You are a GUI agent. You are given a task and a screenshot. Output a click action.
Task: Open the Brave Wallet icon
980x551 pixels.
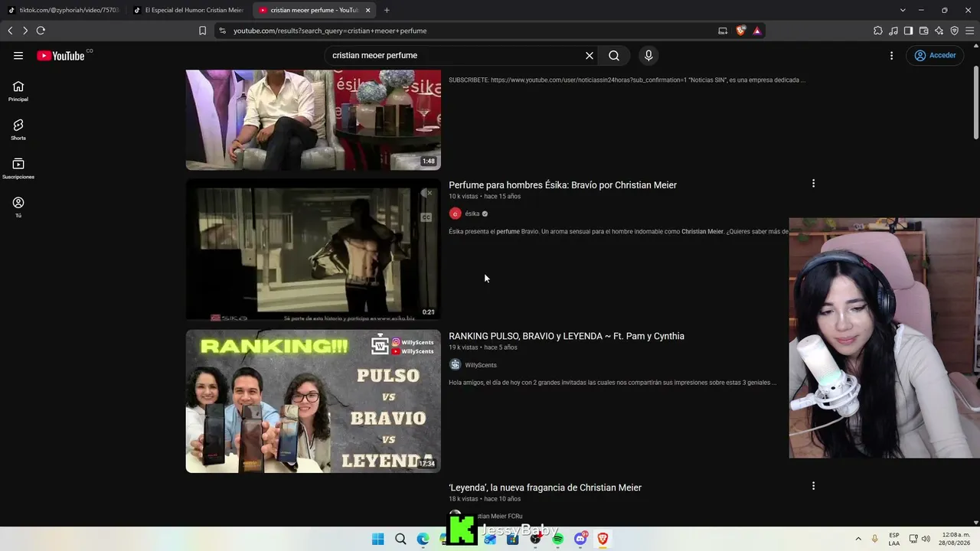pyautogui.click(x=923, y=31)
